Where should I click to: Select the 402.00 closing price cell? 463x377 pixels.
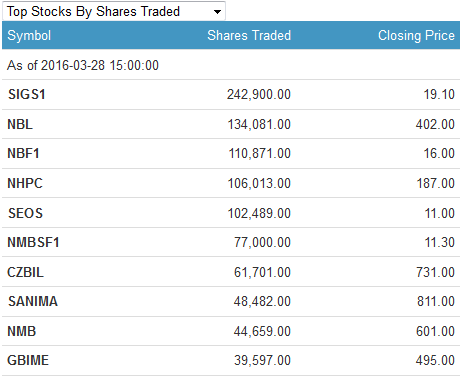tap(435, 124)
